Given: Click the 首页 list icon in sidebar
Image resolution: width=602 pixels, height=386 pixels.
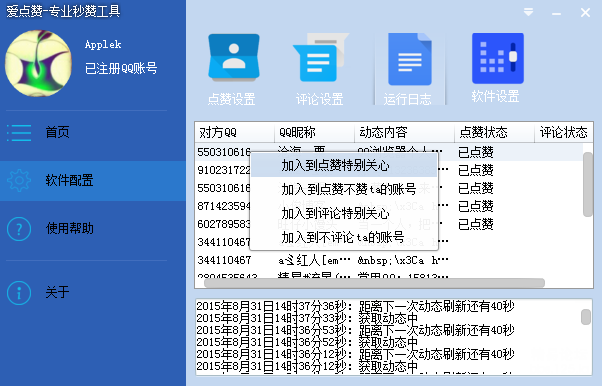Looking at the screenshot, I should tap(19, 133).
